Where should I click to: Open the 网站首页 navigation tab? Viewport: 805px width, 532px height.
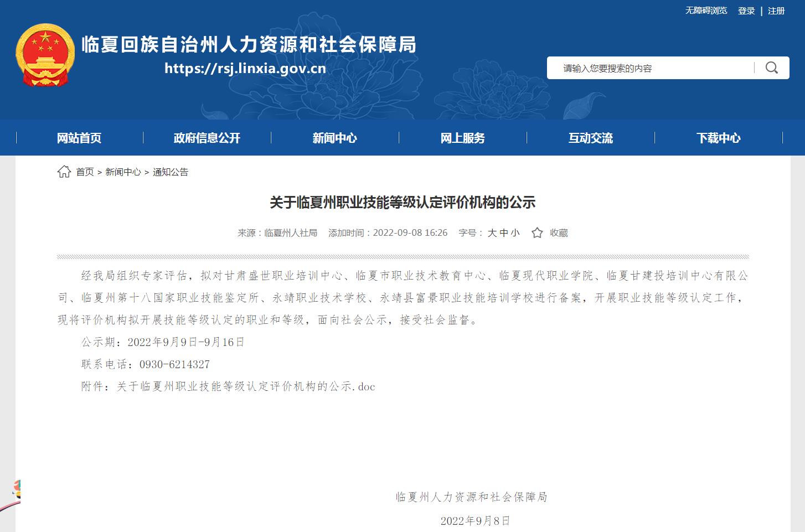click(79, 138)
